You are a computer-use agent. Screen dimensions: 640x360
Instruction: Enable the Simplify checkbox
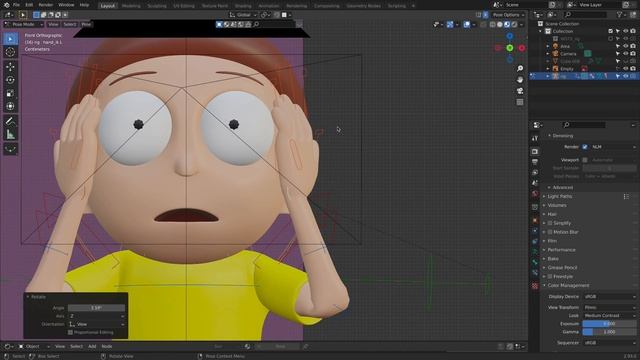click(550, 223)
